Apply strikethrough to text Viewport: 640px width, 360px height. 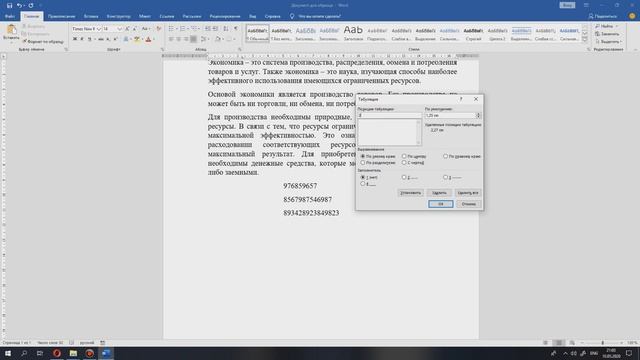coord(100,39)
